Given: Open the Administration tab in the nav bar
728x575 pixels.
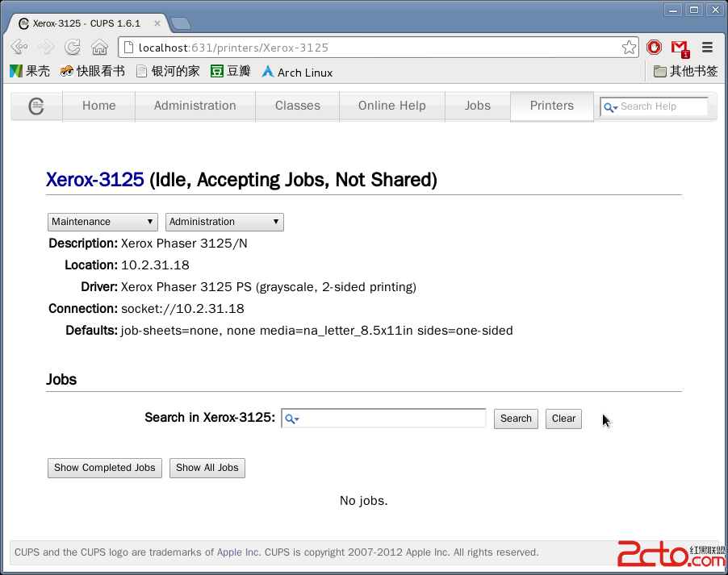Looking at the screenshot, I should tap(195, 106).
